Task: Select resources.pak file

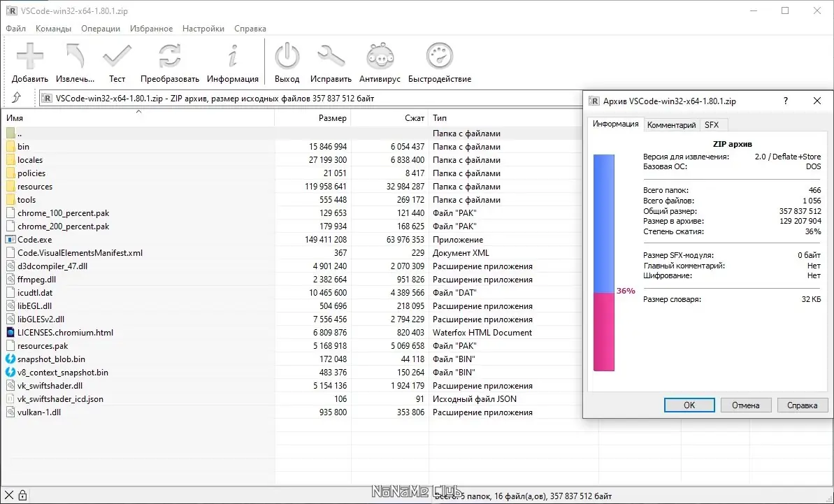Action: pyautogui.click(x=43, y=346)
